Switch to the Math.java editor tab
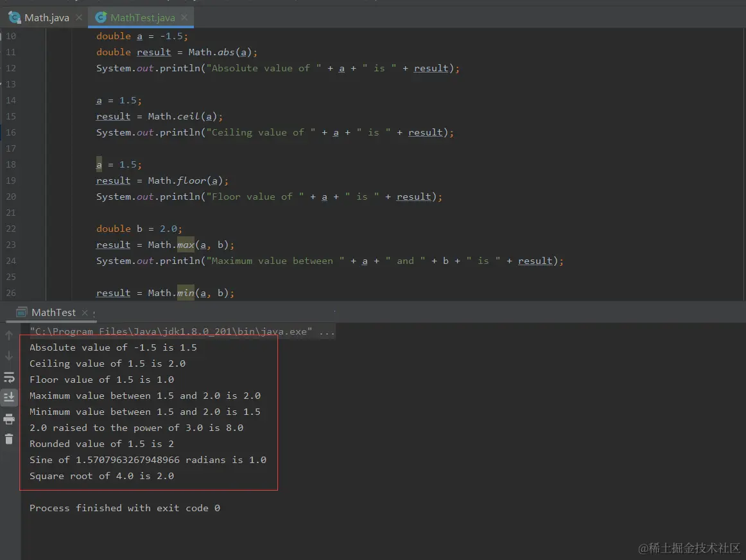Image resolution: width=746 pixels, height=560 pixels. pos(46,17)
